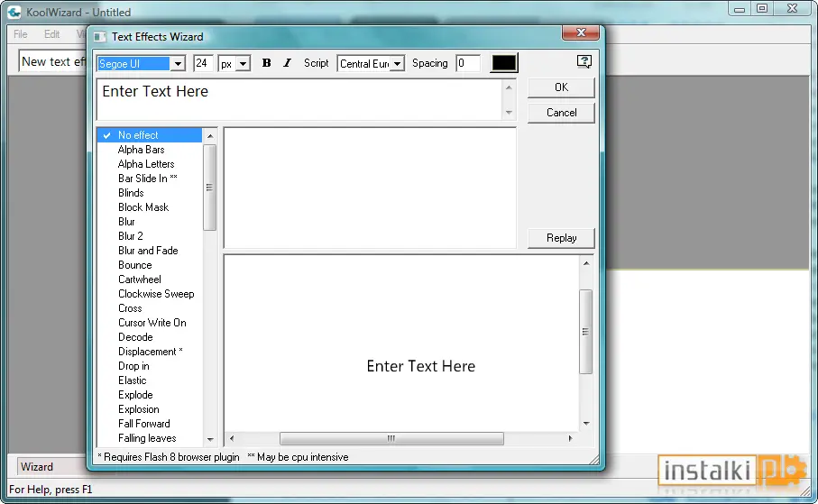
Task: Open the px units dropdown
Action: click(x=244, y=64)
